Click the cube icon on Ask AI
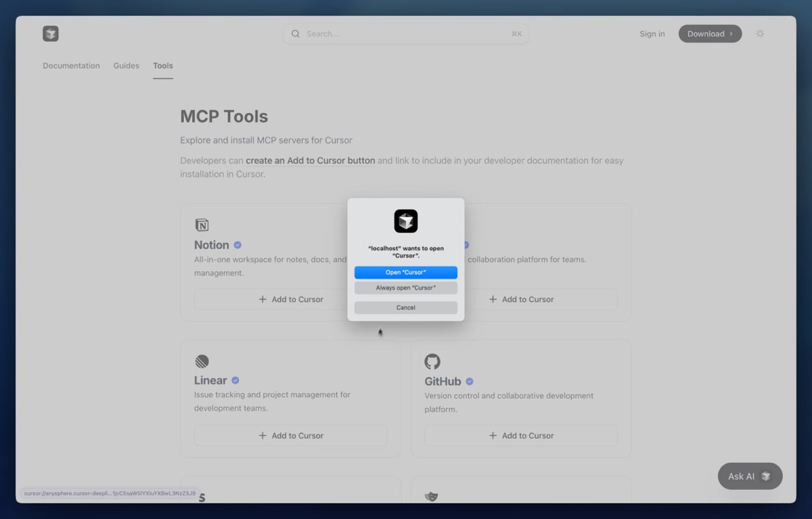This screenshot has height=519, width=812. (x=766, y=476)
